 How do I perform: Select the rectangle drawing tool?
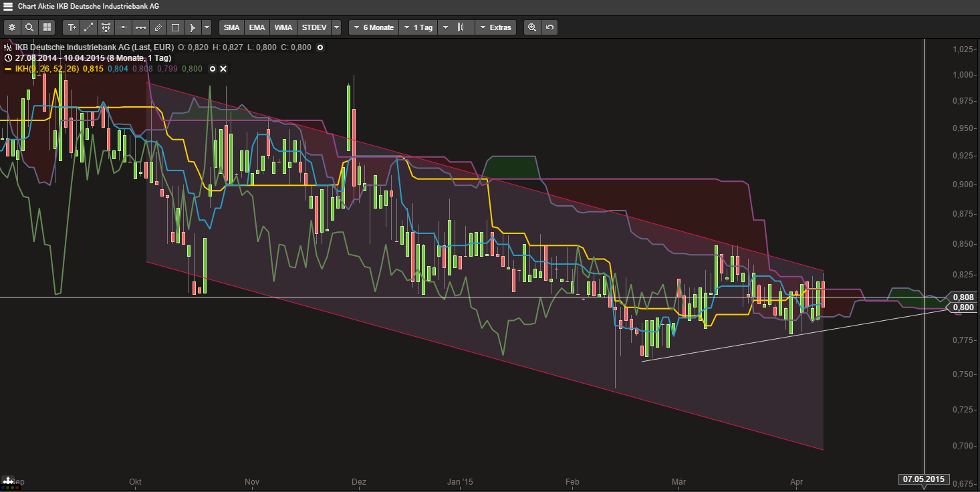(x=174, y=27)
